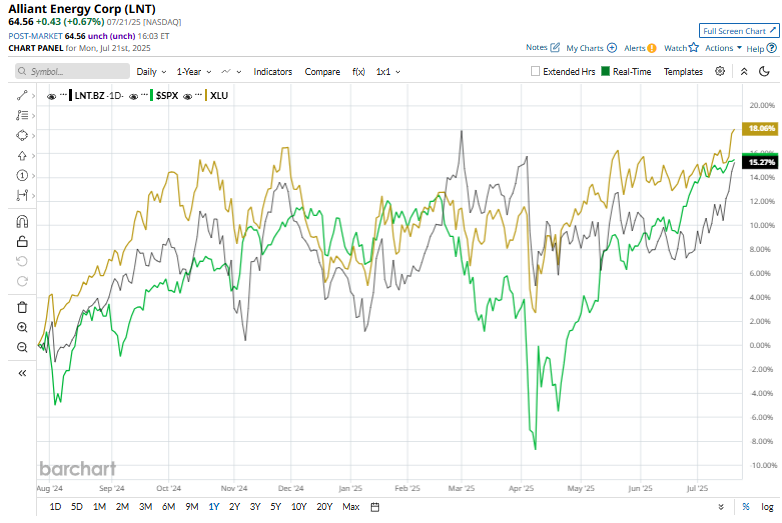
Task: Open the Daily frequency dropdown
Action: click(x=151, y=72)
